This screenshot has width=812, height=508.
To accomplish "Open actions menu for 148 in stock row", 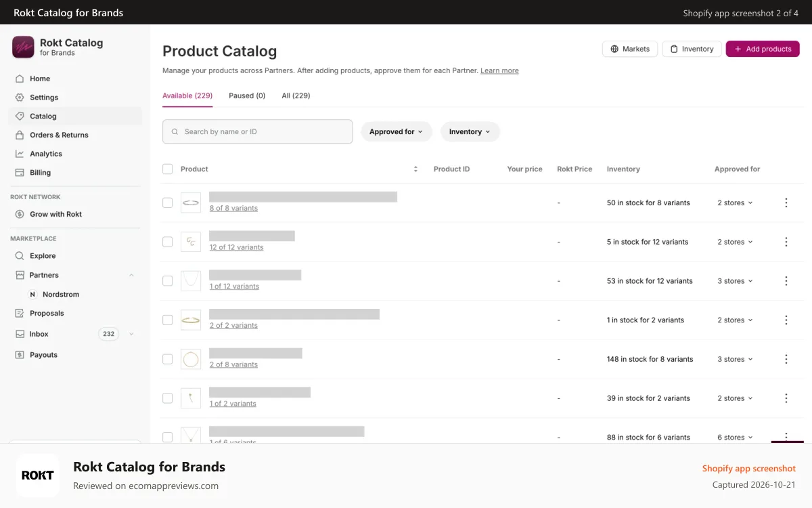I will click(x=786, y=360).
